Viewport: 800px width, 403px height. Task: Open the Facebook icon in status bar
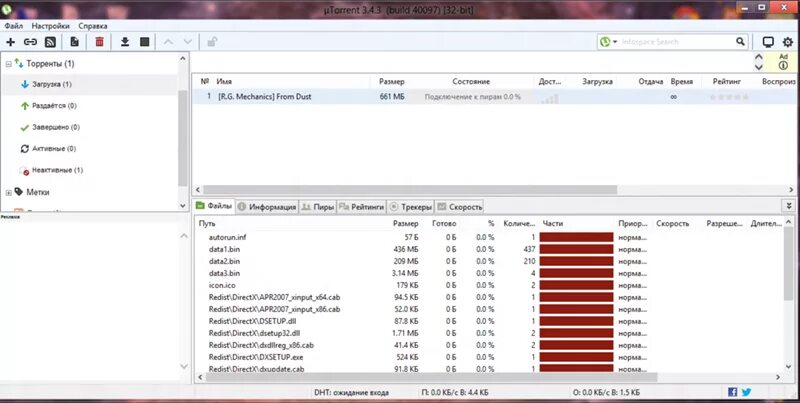733,392
